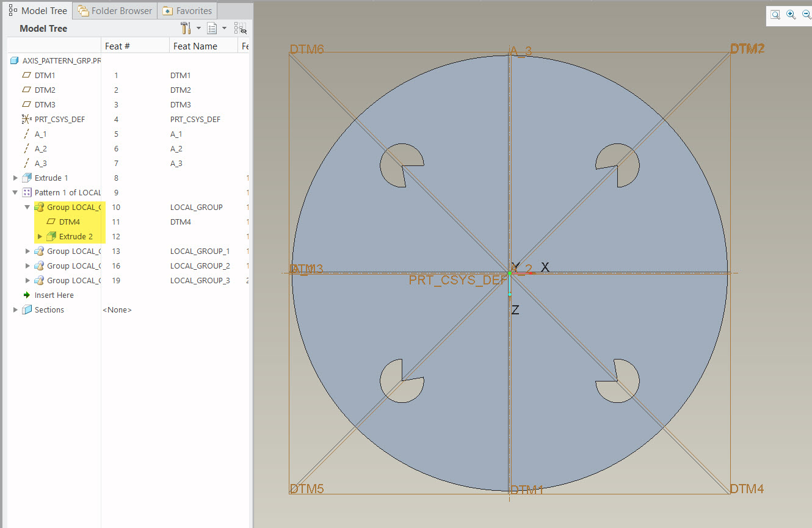Expand the Group LOCAL_GROUP_1 node
The image size is (812, 528).
pos(27,251)
